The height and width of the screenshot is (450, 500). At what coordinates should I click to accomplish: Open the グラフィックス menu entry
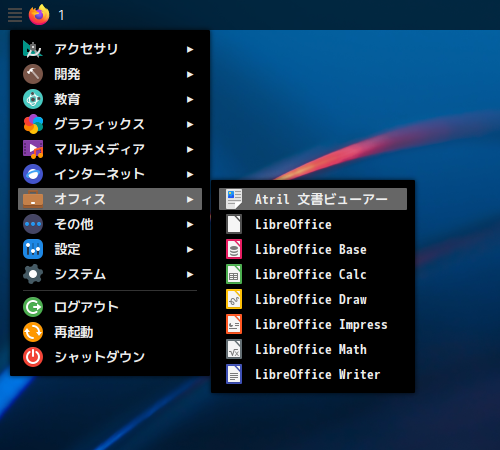pos(110,124)
